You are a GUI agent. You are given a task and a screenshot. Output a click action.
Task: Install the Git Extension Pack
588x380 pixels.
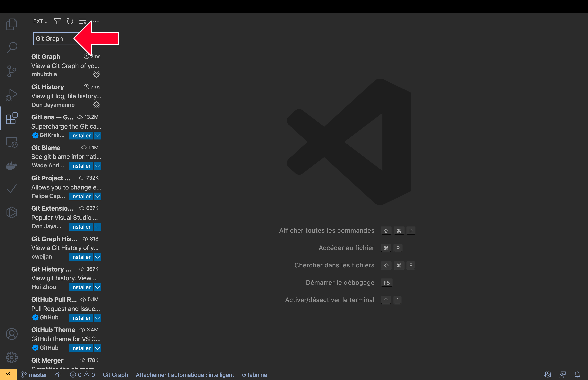point(81,227)
